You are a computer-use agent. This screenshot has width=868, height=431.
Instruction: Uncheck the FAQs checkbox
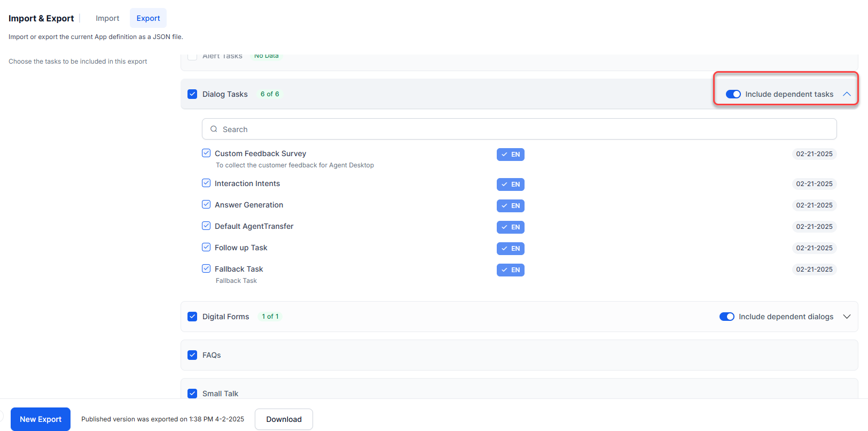[x=192, y=355]
